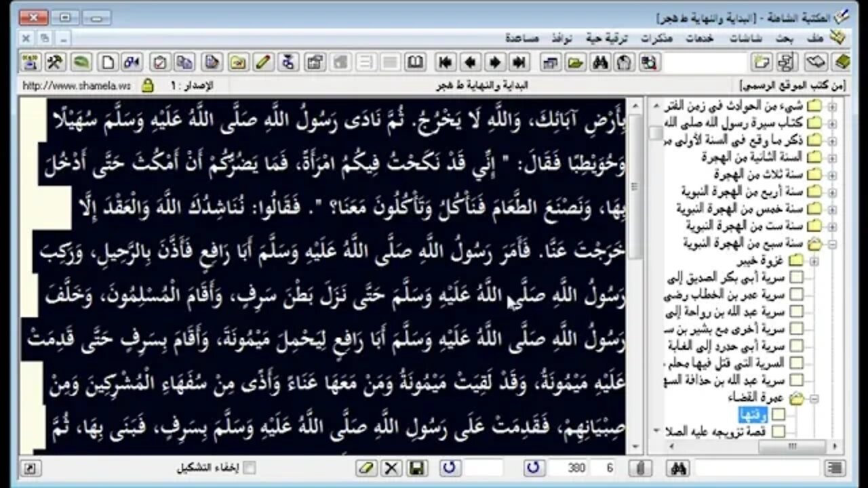This screenshot has height=488, width=868.
Task: Open the مذكرات menu
Action: [x=656, y=39]
